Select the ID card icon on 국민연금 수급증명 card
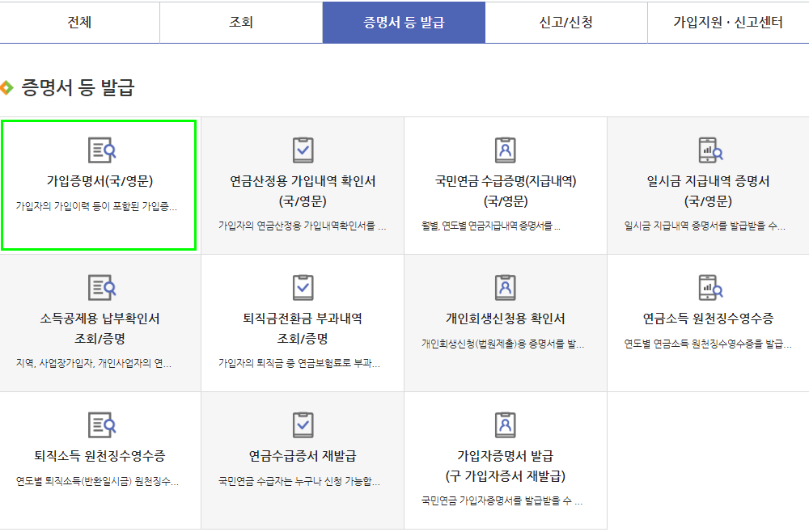 (504, 150)
